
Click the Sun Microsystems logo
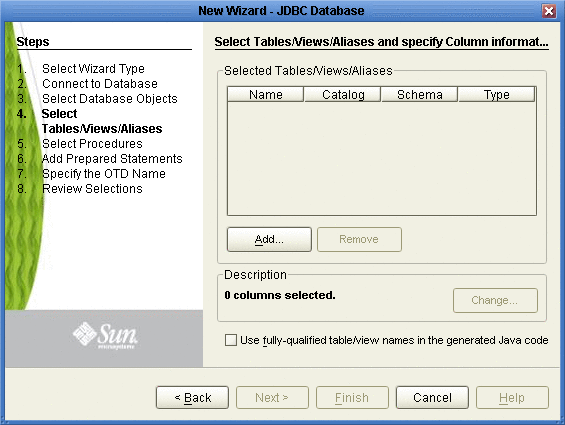point(105,335)
